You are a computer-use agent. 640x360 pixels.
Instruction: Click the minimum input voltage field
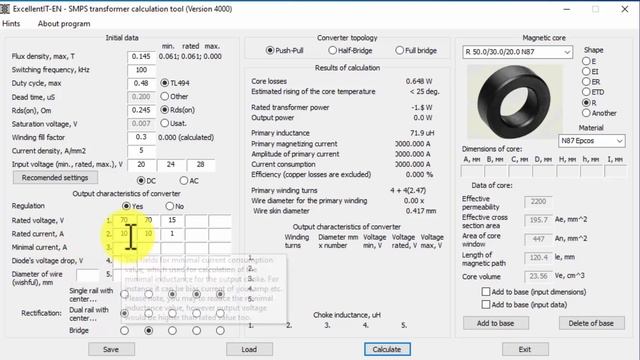point(141,164)
